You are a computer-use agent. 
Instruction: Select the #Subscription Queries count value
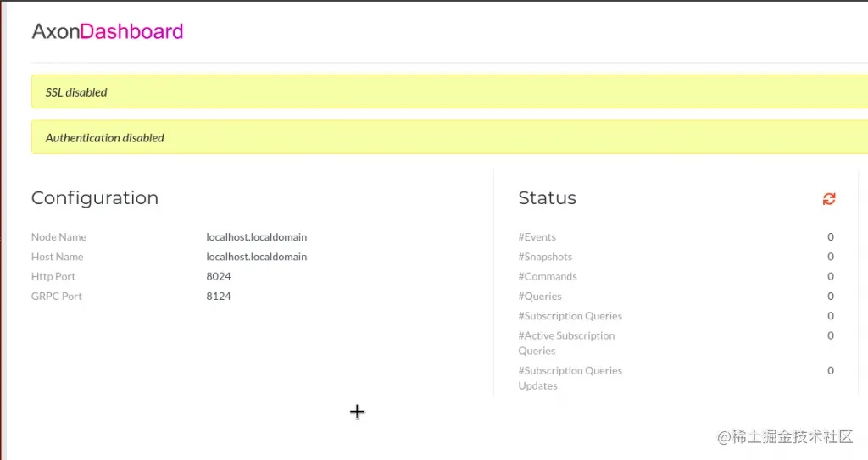pyautogui.click(x=831, y=315)
